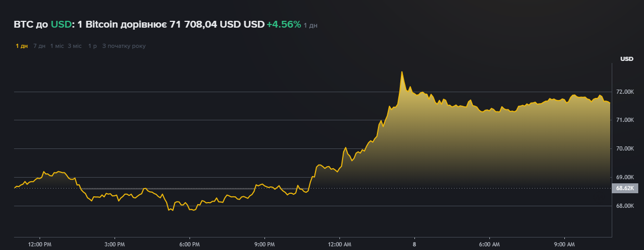
Task: Click the 72.00K price axis label
Action: coord(624,92)
